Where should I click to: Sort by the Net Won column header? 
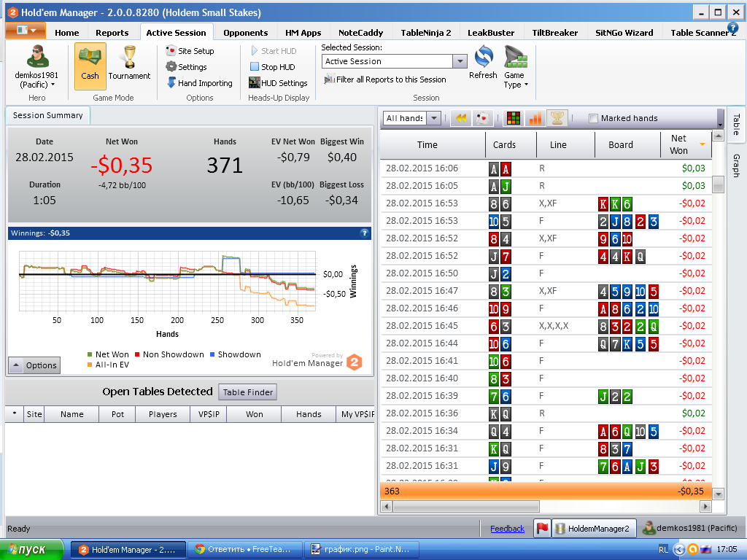(686, 145)
